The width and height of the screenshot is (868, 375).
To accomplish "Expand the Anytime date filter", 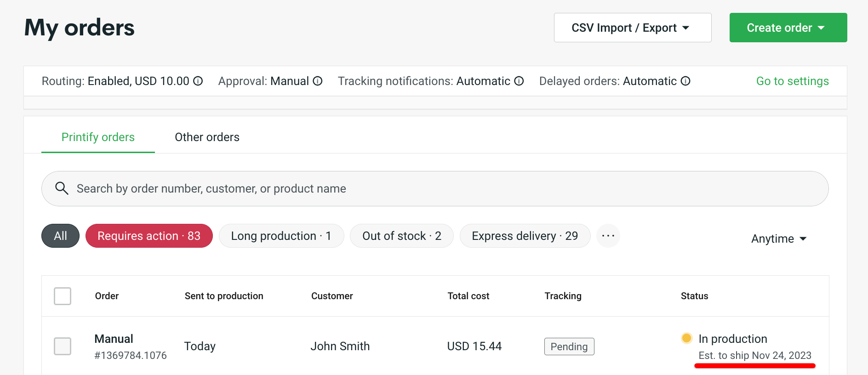I will [x=779, y=239].
